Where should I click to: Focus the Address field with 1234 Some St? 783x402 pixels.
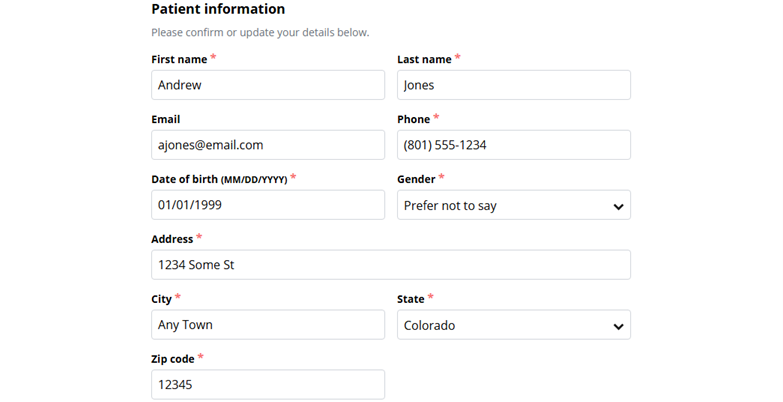pyautogui.click(x=390, y=265)
